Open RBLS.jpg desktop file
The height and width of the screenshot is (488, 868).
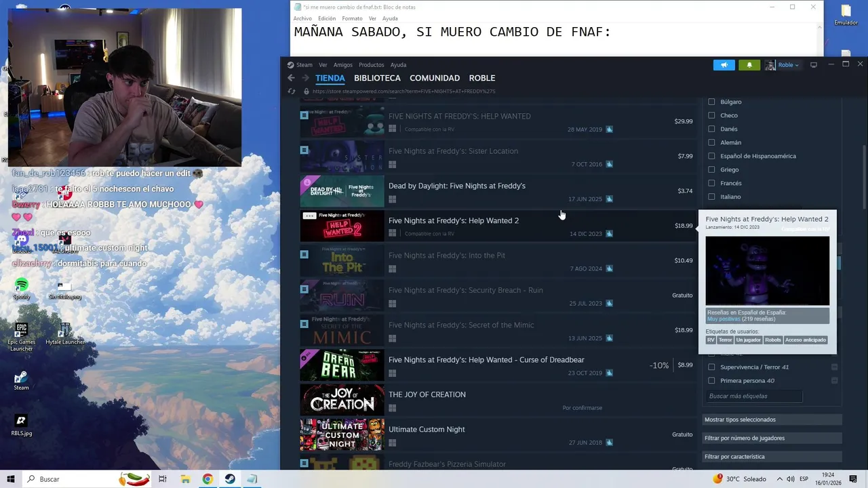21,425
